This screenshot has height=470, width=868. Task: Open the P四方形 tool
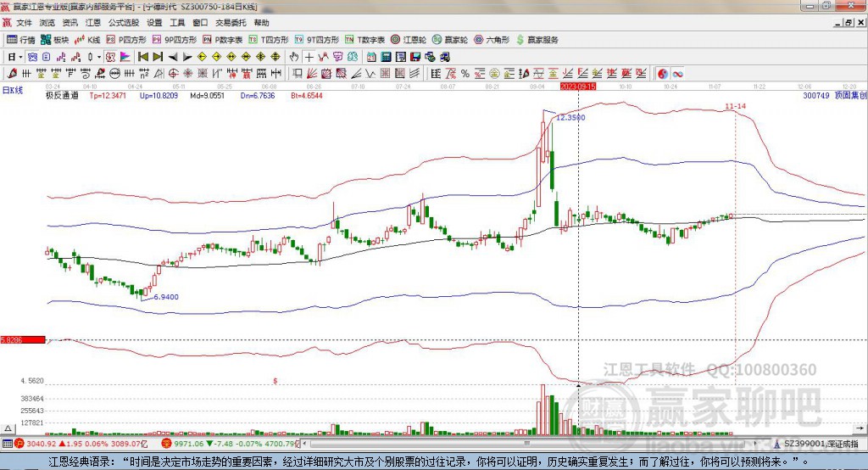pyautogui.click(x=126, y=40)
